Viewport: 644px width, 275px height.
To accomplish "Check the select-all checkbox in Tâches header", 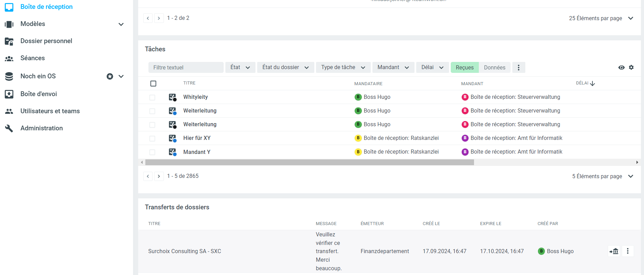I will [153, 83].
